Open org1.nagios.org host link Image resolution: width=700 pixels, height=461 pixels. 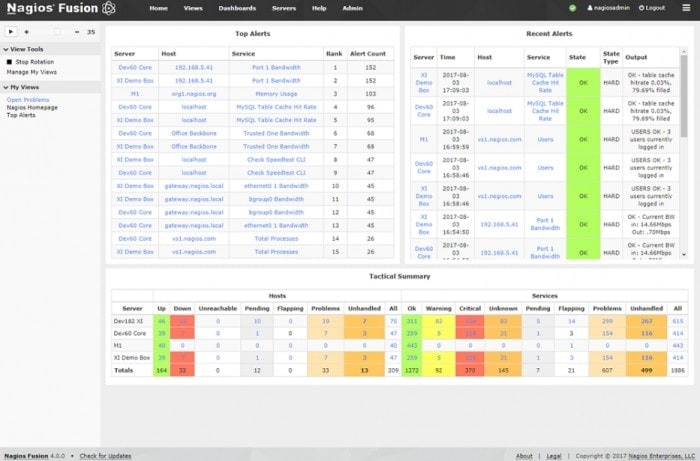[x=194, y=94]
